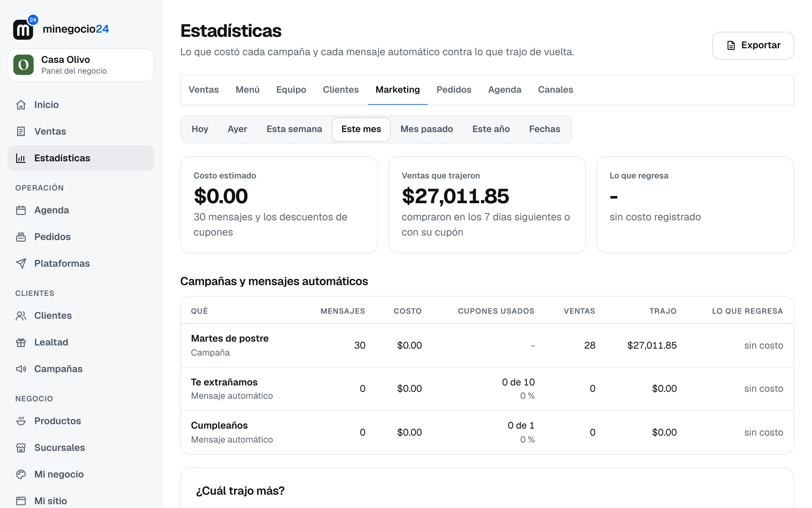Viewport: 812px width, 508px height.
Task: Open the Casa Olivo green avatar
Action: click(23, 65)
